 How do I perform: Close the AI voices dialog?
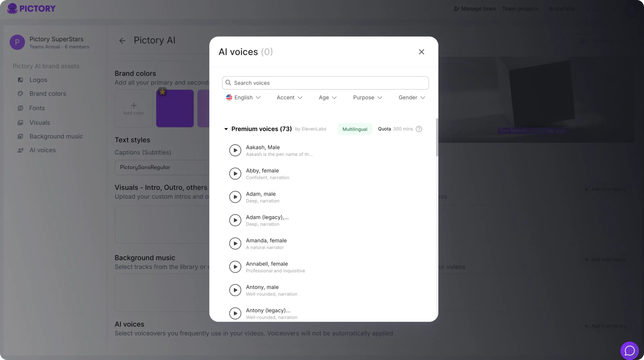pyautogui.click(x=421, y=52)
